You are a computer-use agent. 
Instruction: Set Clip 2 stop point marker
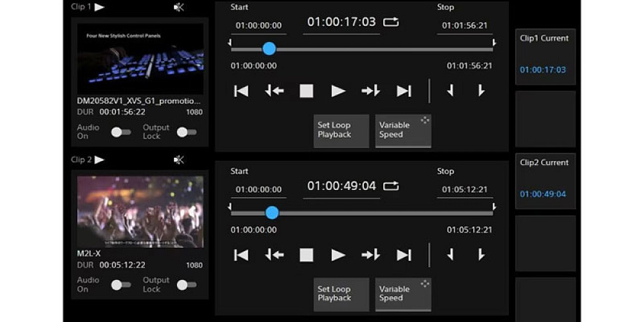(481, 255)
